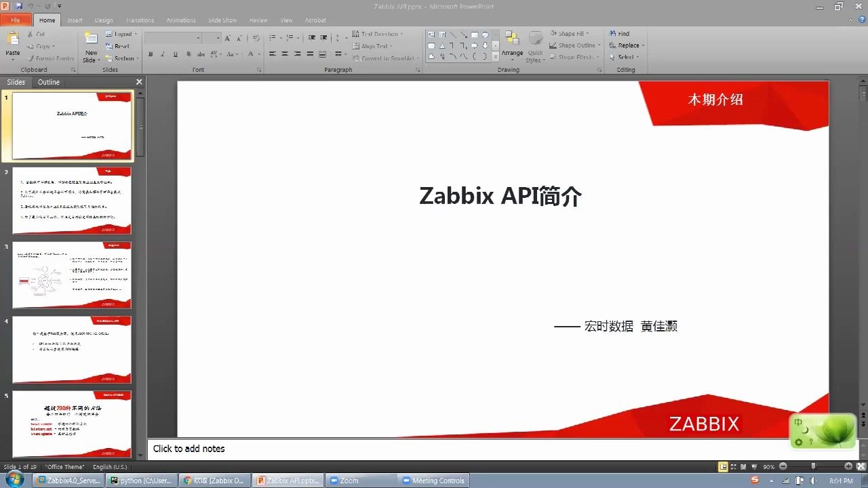Switch to Slide Sorter view in status bar
868x488 pixels.
[x=733, y=466]
